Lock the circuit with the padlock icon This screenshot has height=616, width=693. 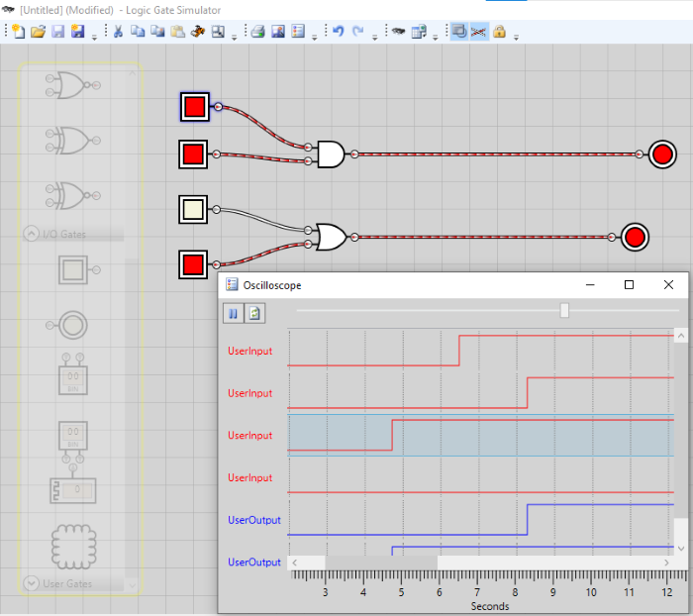point(499,32)
